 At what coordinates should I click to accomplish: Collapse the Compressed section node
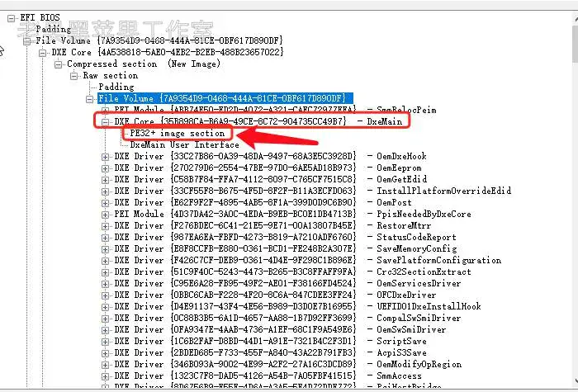59,64
